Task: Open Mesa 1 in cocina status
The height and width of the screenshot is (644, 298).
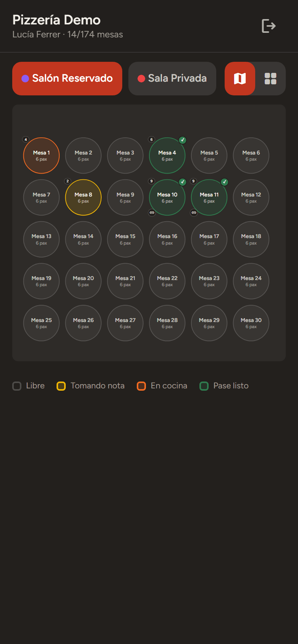Action: (x=41, y=156)
